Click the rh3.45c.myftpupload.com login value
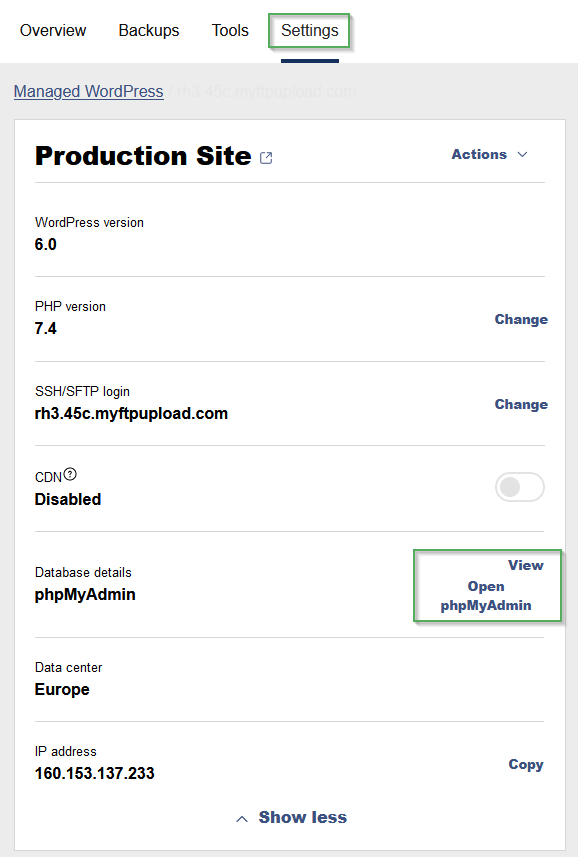This screenshot has height=857, width=578. tap(131, 414)
